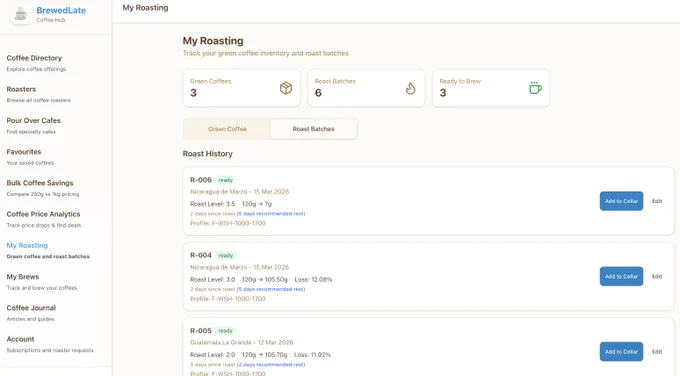The image size is (680, 376).
Task: Click the 120g → 105.70g weight text
Action: click(265, 355)
